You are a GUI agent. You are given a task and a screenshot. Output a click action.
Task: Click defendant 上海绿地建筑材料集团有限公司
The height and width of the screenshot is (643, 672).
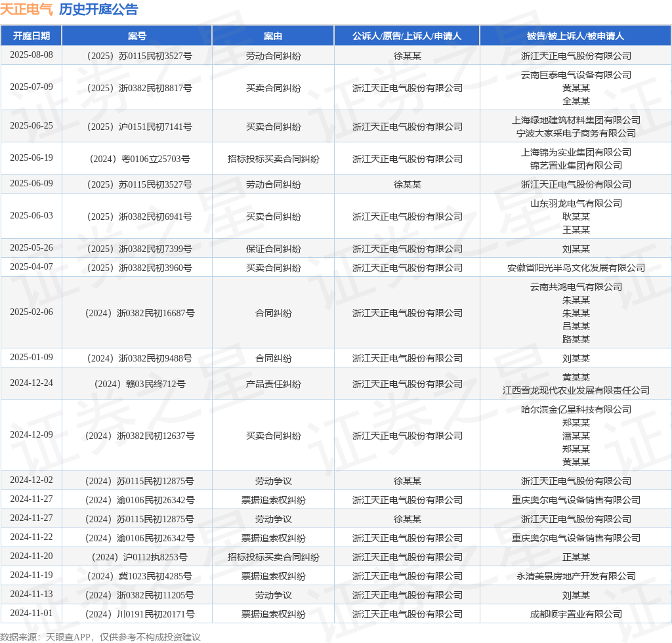(576, 120)
